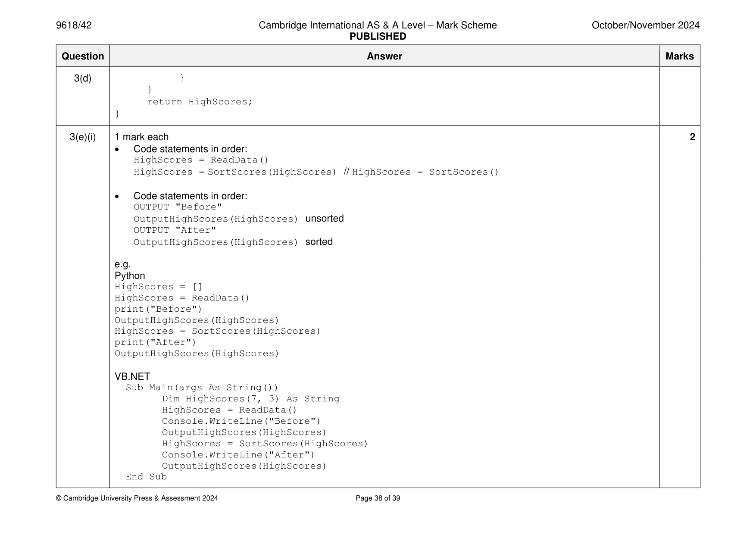The image size is (756, 535).
Task: Click the 'unsorted' annotation
Action: click(x=325, y=219)
